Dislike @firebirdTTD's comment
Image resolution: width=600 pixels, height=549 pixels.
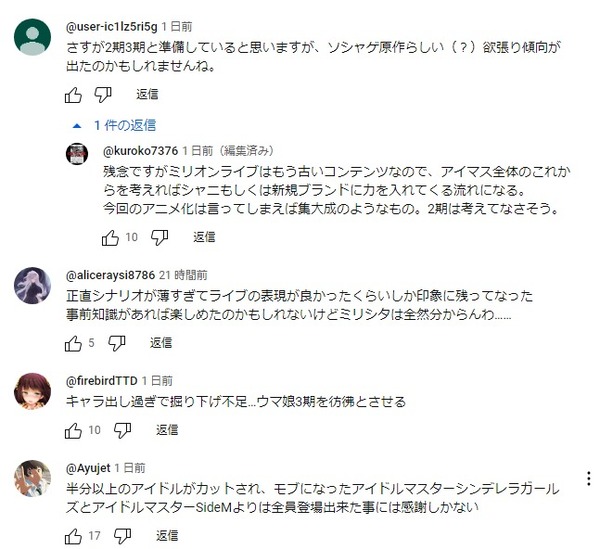(x=122, y=430)
